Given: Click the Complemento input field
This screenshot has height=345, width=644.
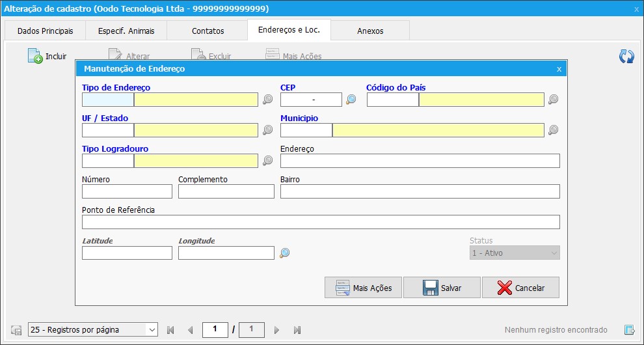Looking at the screenshot, I should pyautogui.click(x=226, y=191).
